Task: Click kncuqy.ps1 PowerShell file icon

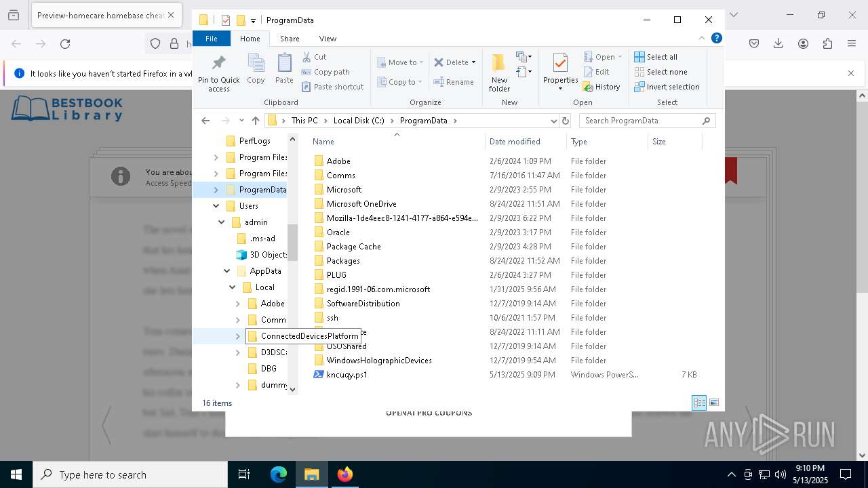Action: 319,374
